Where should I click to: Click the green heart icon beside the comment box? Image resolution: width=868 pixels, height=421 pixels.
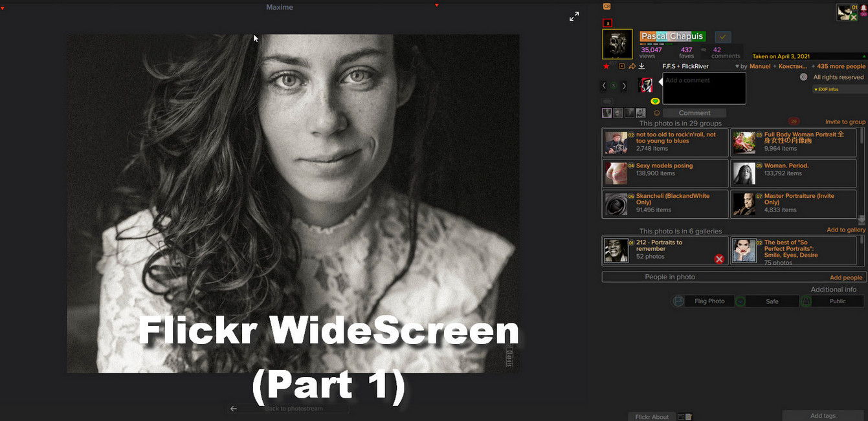tap(655, 101)
